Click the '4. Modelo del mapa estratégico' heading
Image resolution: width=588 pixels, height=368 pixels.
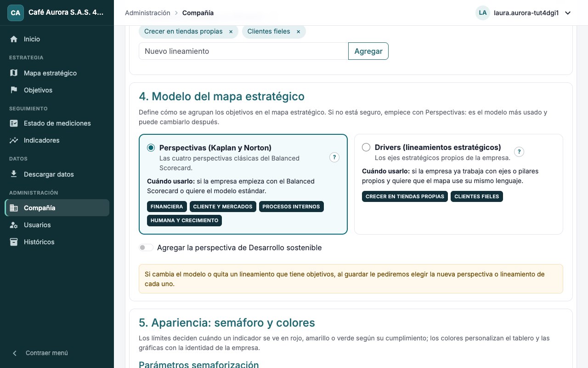pyautogui.click(x=221, y=97)
